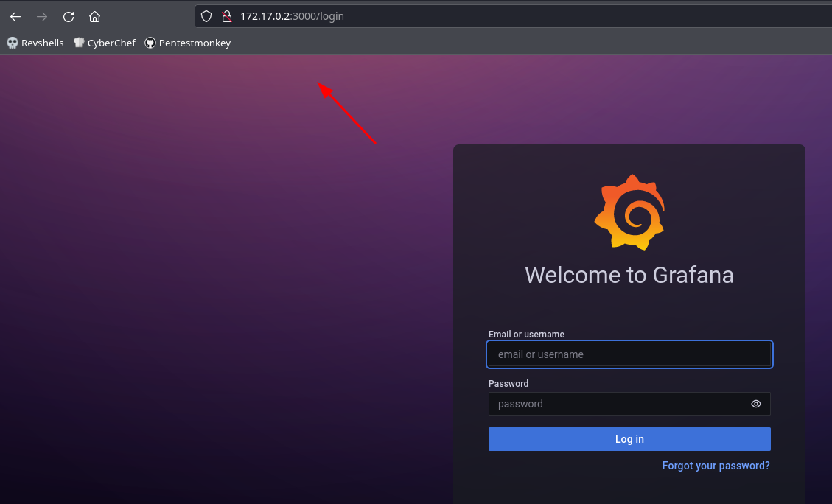Open the Revshells bookmark
The width and height of the screenshot is (832, 504).
[35, 43]
